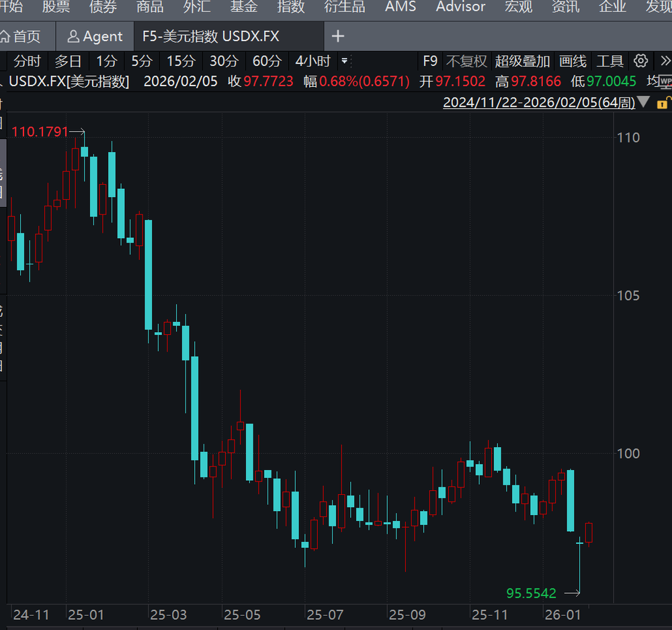Switch chart to 4小时 period
Viewport: 672px width, 630px height.
[x=313, y=61]
